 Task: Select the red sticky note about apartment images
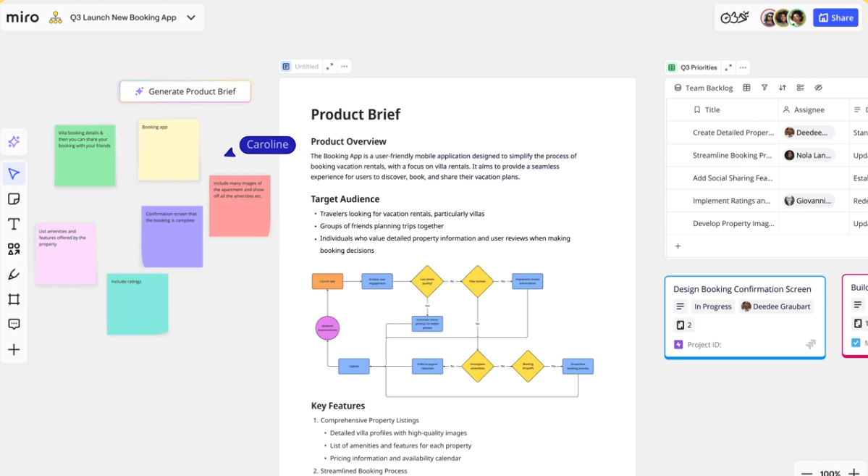click(240, 206)
